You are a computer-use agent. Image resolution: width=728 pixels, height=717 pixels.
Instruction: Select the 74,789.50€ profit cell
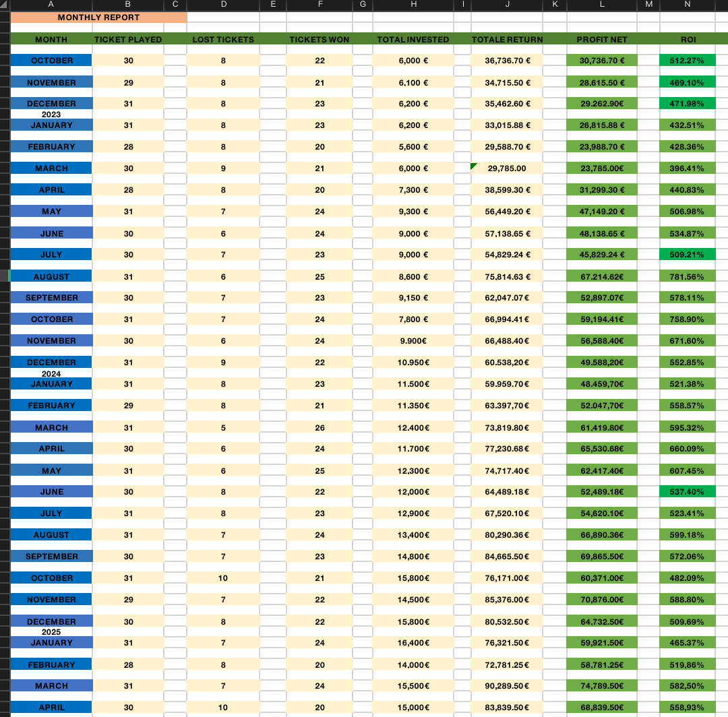[602, 685]
